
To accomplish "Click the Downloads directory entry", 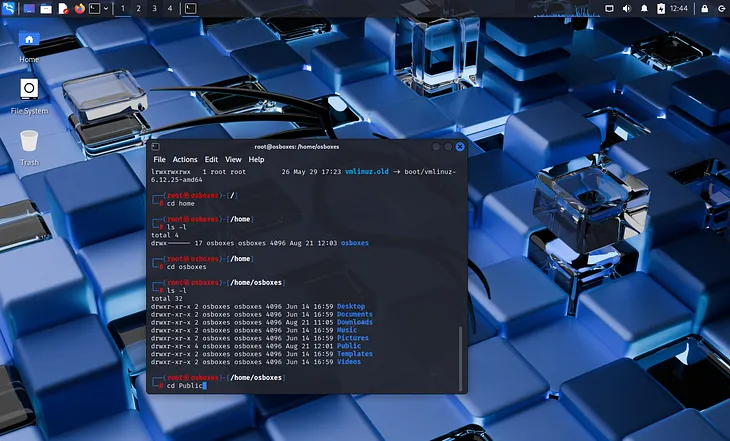I will coord(355,322).
